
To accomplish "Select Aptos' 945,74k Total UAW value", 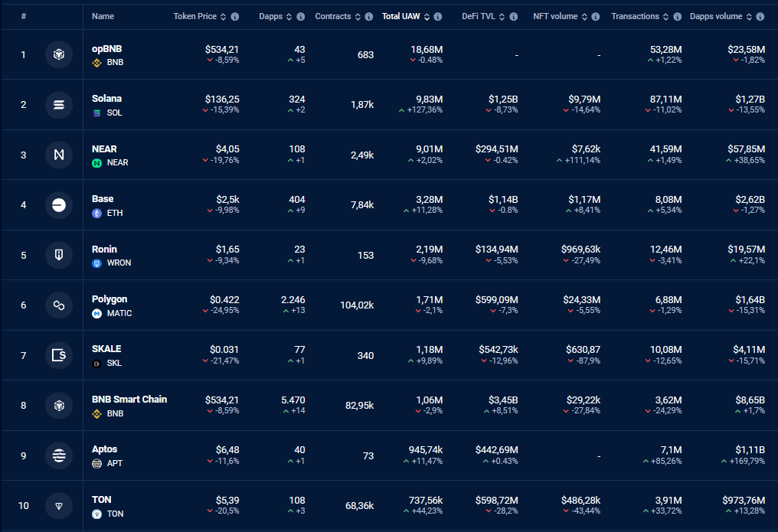I will point(426,449).
